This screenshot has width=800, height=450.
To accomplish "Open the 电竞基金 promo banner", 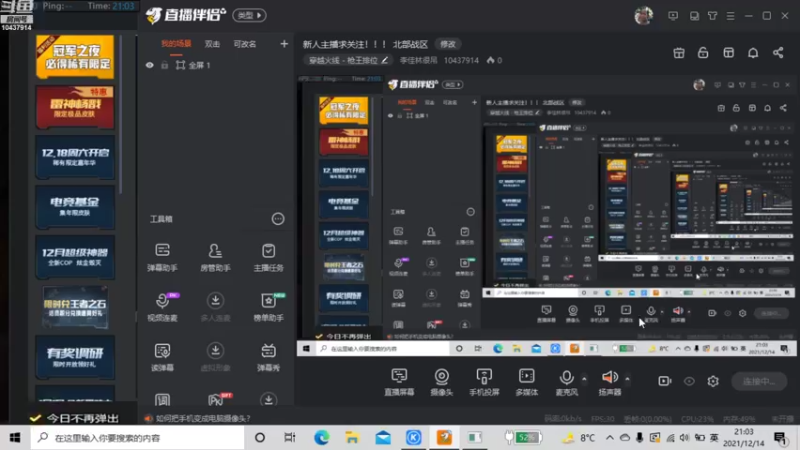I will pos(75,207).
